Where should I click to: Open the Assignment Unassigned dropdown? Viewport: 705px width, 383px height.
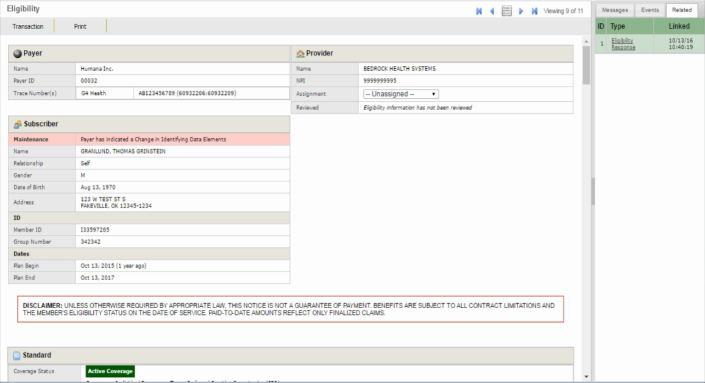coord(401,94)
